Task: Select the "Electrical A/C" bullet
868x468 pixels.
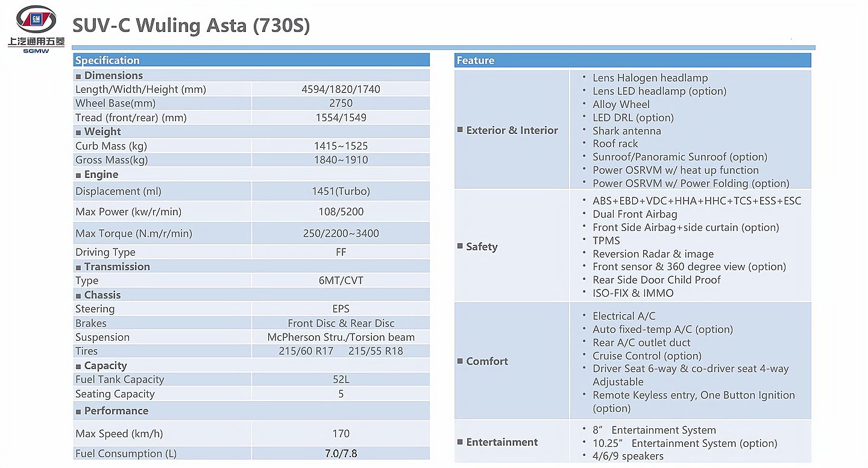Action: [624, 316]
